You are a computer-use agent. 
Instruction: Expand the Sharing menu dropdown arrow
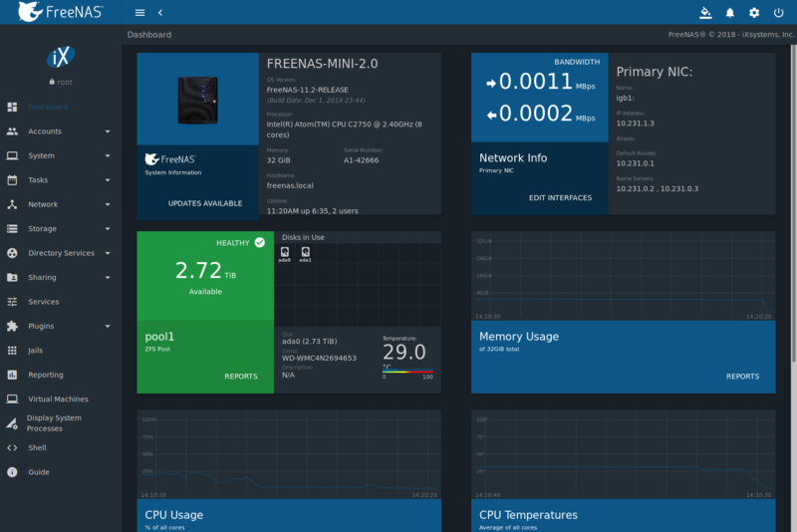click(x=107, y=278)
